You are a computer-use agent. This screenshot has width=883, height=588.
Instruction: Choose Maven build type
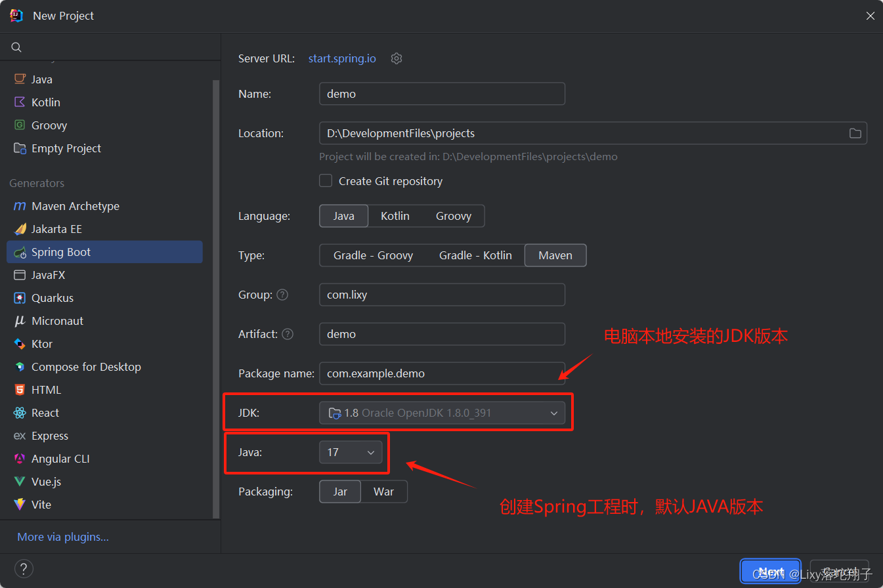pyautogui.click(x=555, y=255)
